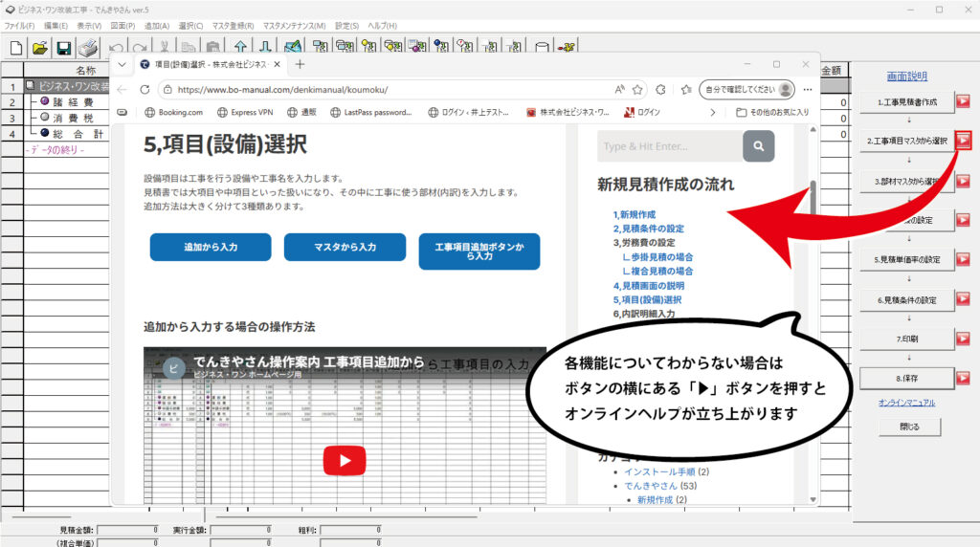Open the ヘルプ(H) menu
Image resolution: width=980 pixels, height=547 pixels.
coord(382,26)
